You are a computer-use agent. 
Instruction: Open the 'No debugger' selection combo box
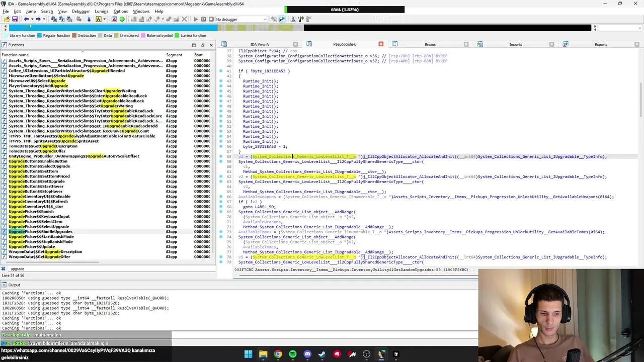pyautogui.click(x=242, y=19)
